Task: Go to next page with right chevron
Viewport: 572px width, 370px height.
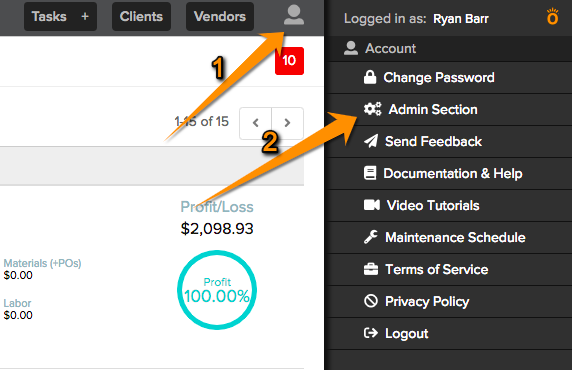Action: click(287, 123)
